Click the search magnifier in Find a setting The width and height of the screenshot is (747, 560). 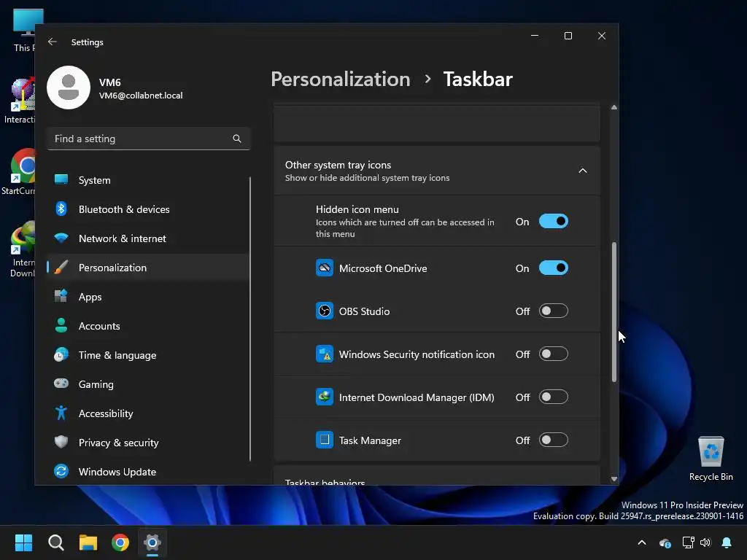pyautogui.click(x=237, y=139)
